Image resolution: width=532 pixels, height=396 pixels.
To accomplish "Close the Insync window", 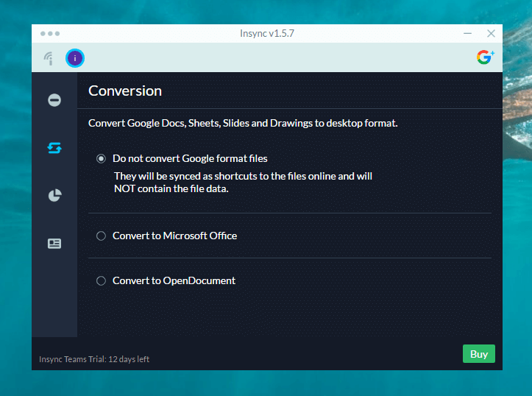I will 491,34.
